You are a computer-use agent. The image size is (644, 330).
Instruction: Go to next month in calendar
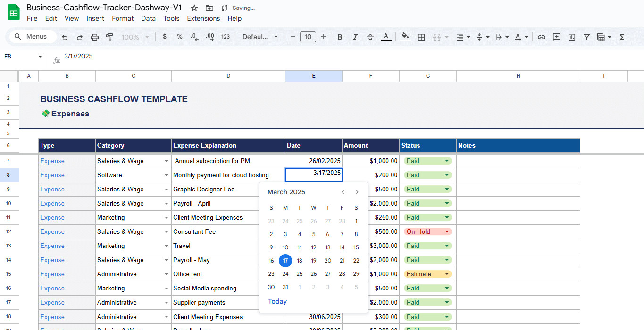coord(357,192)
